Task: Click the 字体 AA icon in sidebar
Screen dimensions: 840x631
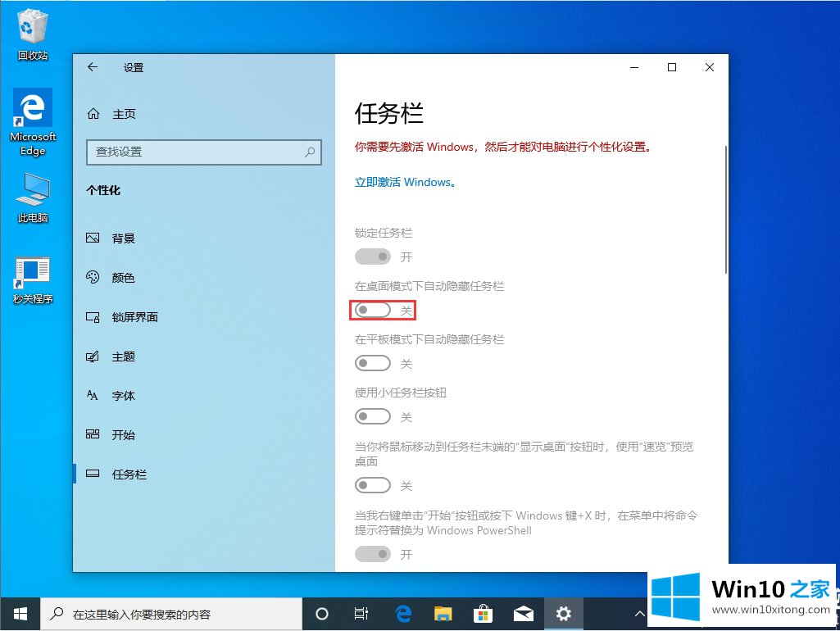Action: [x=93, y=395]
